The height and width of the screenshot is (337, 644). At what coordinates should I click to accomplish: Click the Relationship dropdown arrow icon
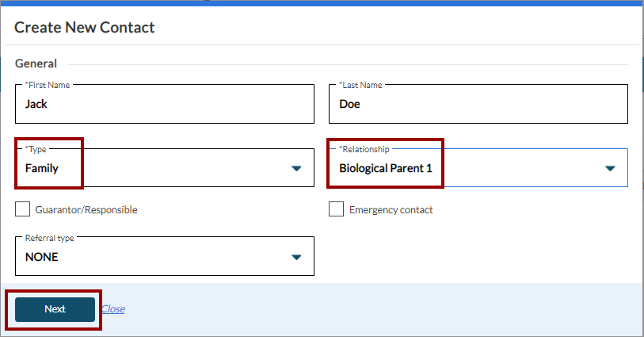[610, 168]
